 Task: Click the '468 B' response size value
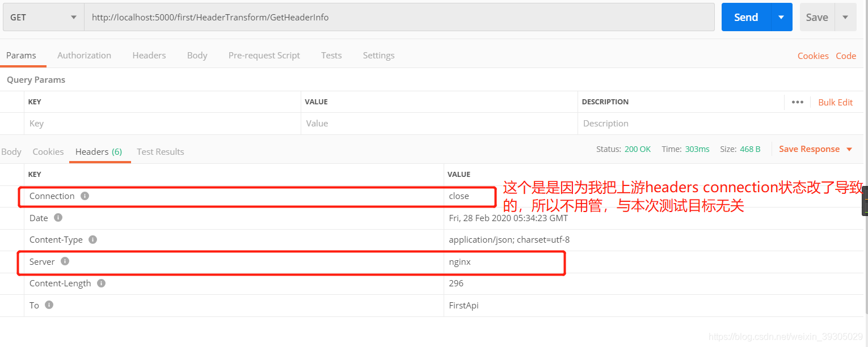pos(750,149)
